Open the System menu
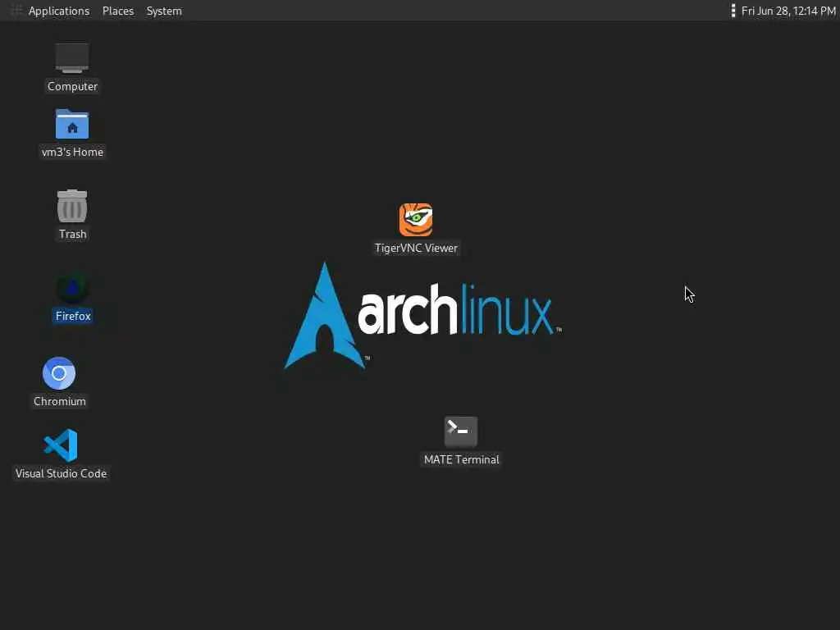 [164, 11]
